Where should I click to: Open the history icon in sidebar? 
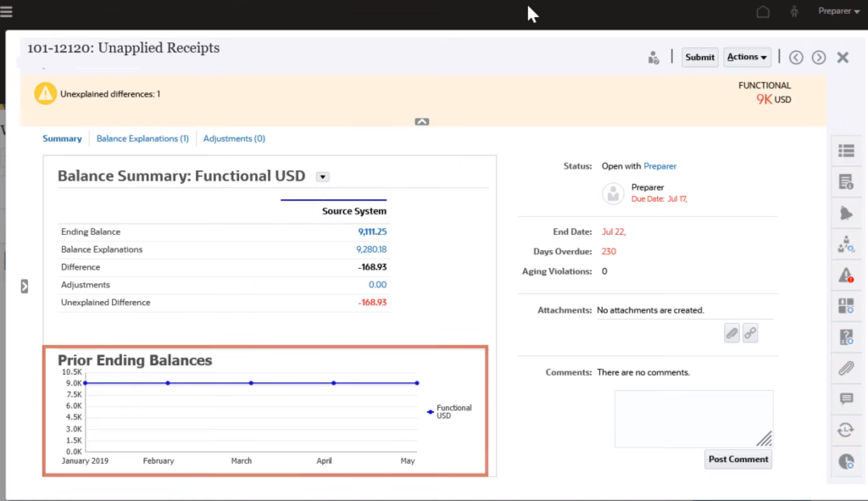coord(845,430)
